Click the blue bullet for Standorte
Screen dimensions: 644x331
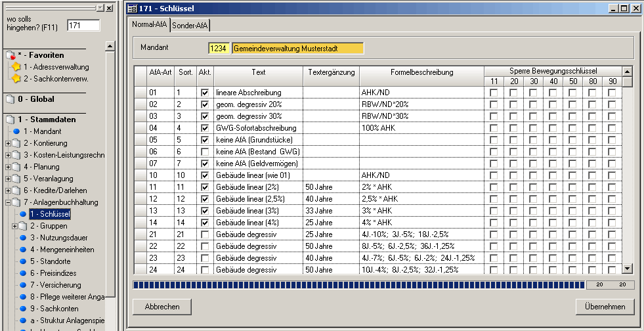point(23,261)
